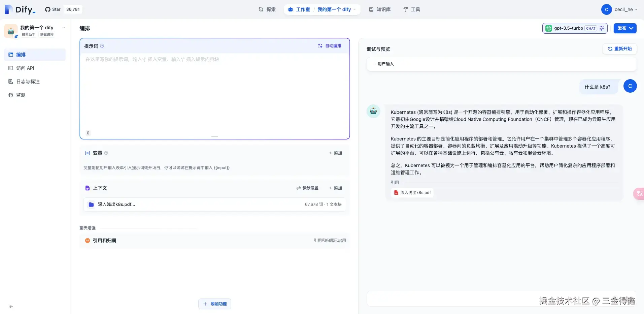
Task: Click 重新开始 to restart chat
Action: coord(620,49)
